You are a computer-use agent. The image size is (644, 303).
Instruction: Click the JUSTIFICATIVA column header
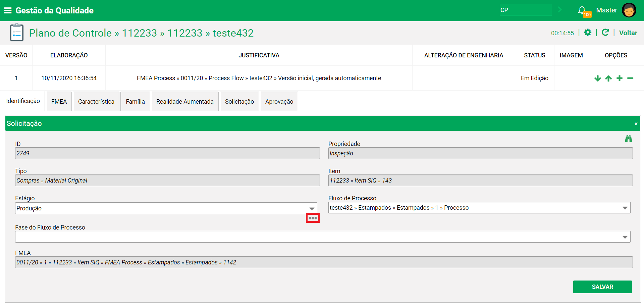tap(259, 55)
